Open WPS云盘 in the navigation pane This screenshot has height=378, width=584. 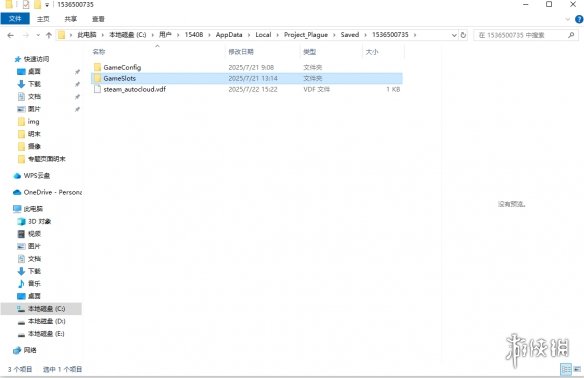coord(36,175)
